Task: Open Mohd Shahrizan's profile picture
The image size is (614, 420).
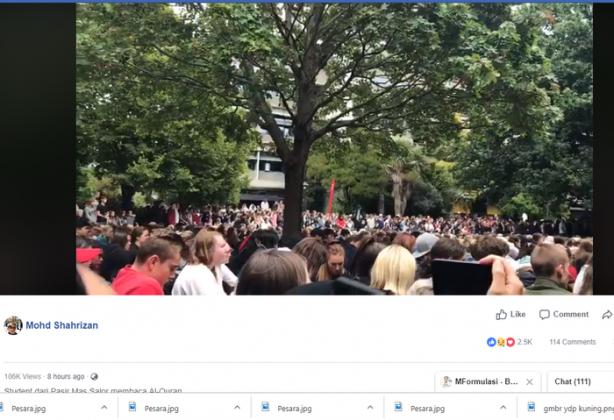Action: tap(13, 325)
